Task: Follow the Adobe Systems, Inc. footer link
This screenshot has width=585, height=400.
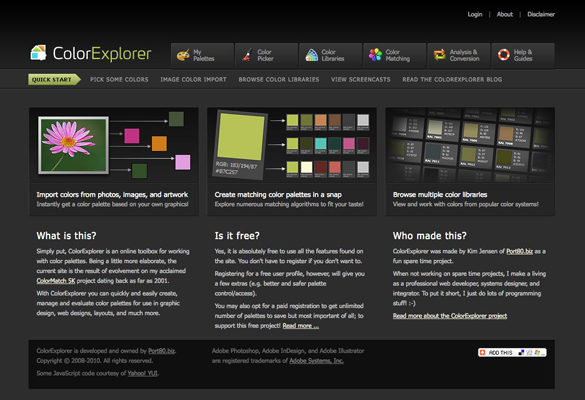Action: [316, 360]
